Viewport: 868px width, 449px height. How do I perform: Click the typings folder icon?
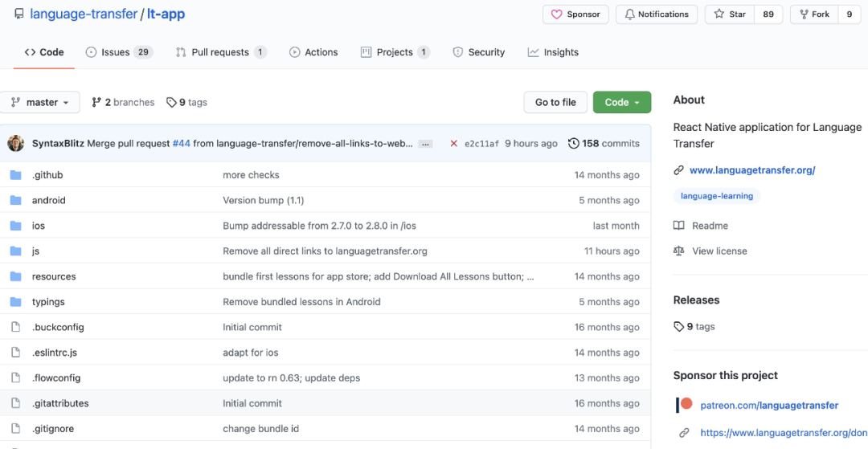[x=15, y=302]
